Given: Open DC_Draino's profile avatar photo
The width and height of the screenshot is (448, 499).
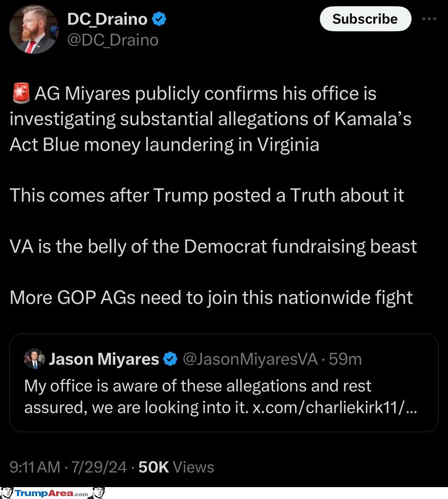Looking at the screenshot, I should click(34, 29).
